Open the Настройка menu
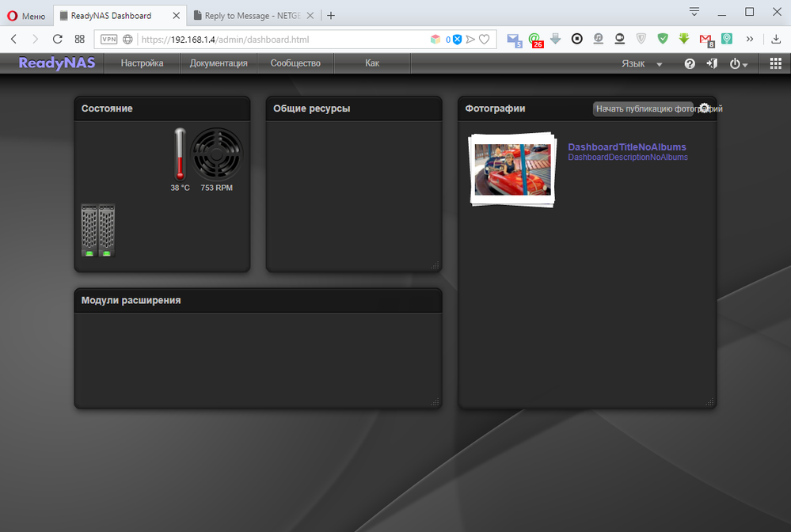791x532 pixels. [142, 63]
